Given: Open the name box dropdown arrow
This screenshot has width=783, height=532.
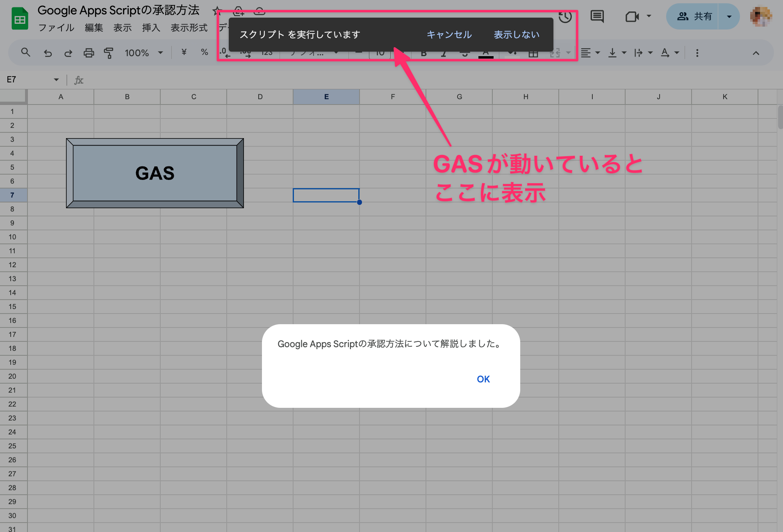Looking at the screenshot, I should coord(56,80).
